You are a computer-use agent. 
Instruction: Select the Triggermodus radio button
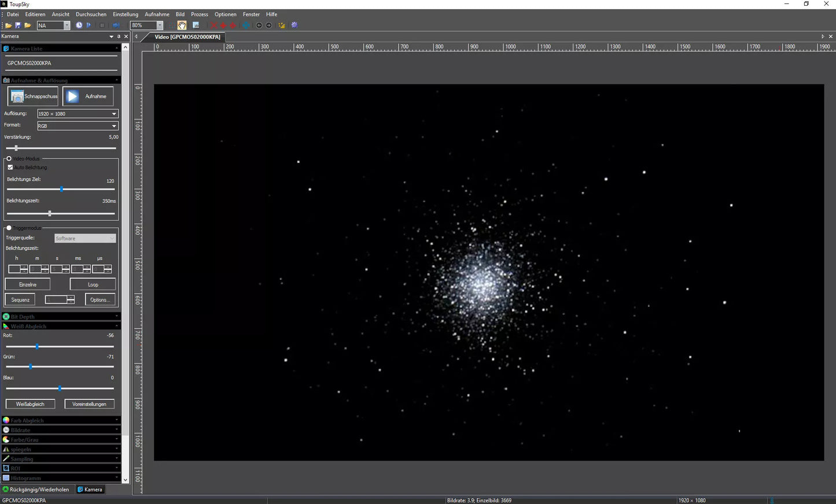tap(9, 228)
